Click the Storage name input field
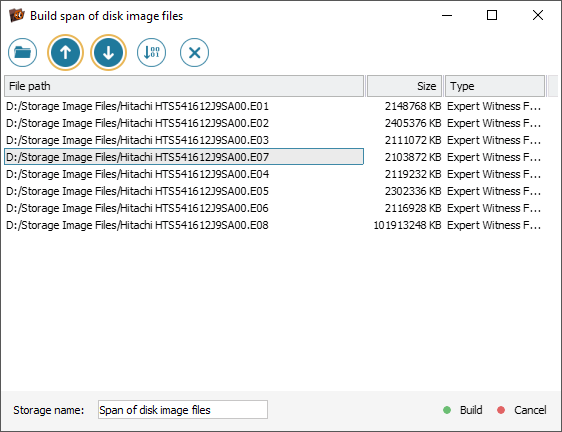This screenshot has width=562, height=432. (x=183, y=409)
